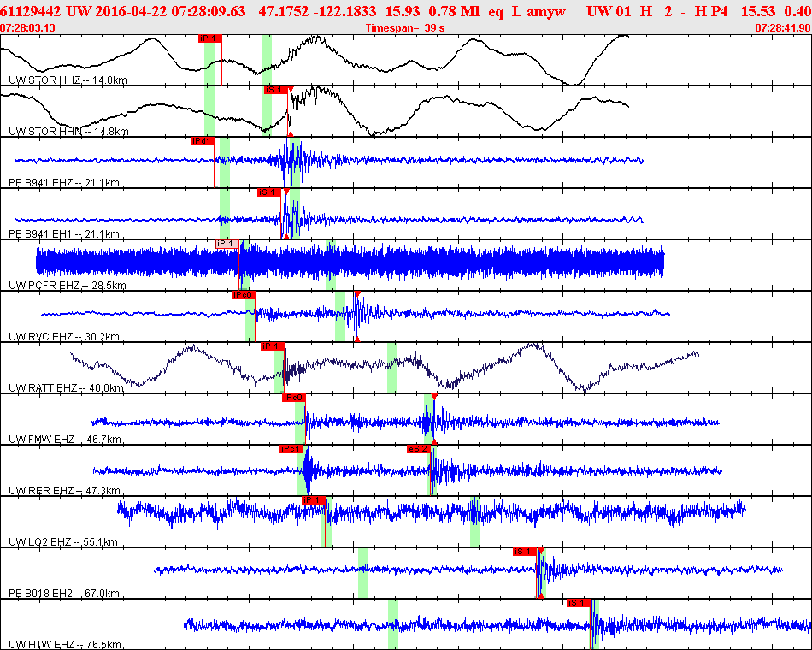
Task: Click the end time 07:28:41.90
Action: [783, 28]
